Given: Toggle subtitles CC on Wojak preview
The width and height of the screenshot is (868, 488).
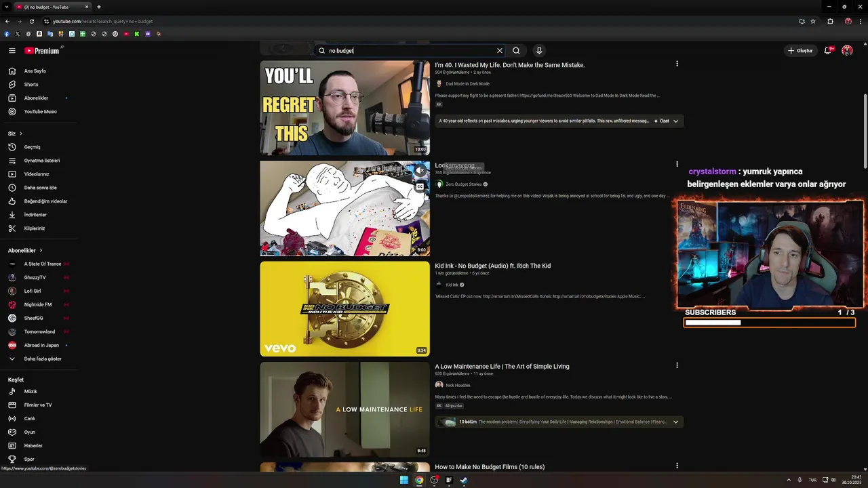Looking at the screenshot, I should tap(420, 187).
